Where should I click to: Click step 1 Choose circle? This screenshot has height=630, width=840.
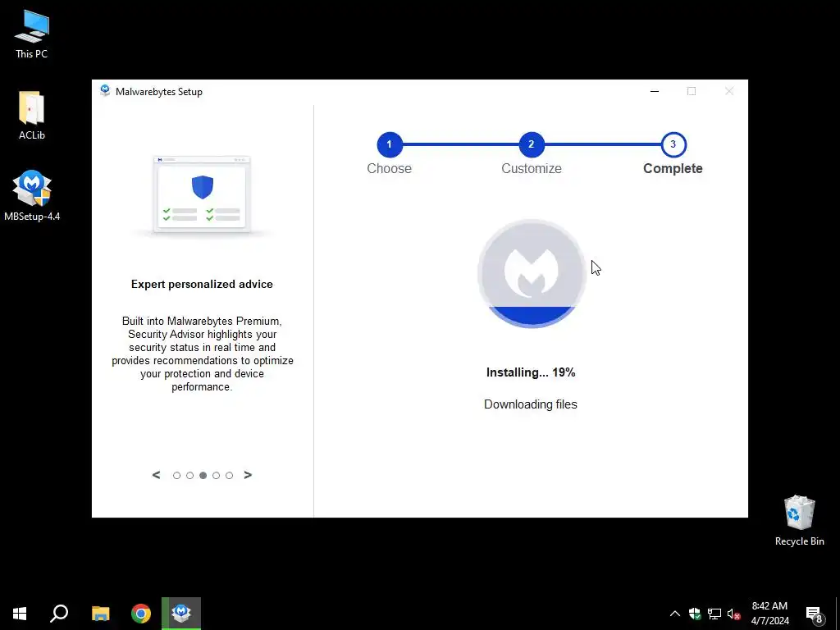click(x=390, y=144)
